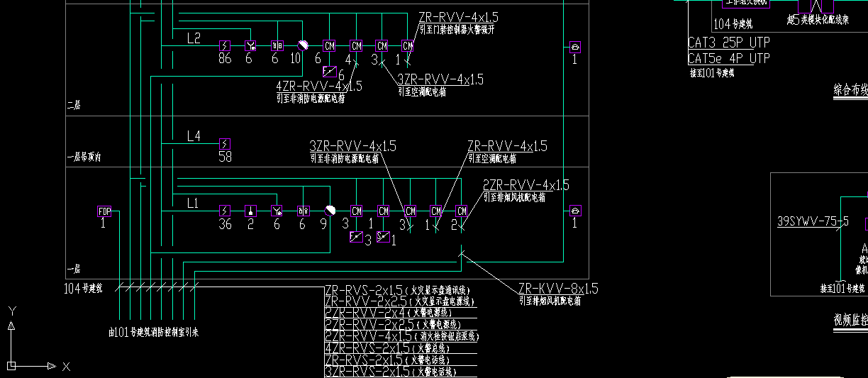Screen dimensions: 868x378
Task: Click the 二层 floor label
Action: point(73,106)
